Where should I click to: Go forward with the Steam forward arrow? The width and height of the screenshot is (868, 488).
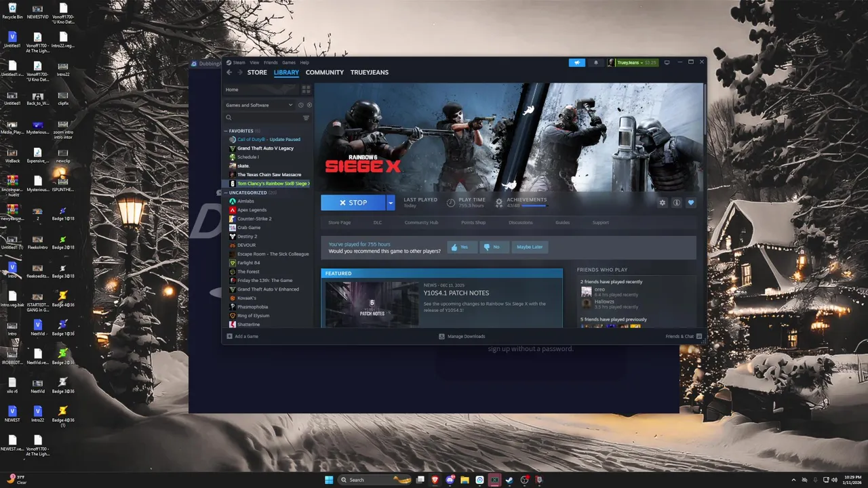[x=239, y=73]
